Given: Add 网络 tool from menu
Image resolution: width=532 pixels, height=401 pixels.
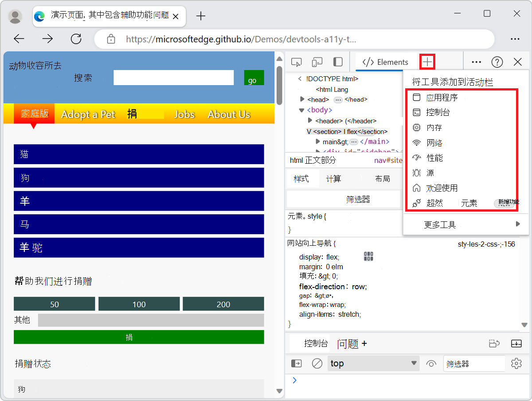Looking at the screenshot, I should click(x=461, y=143).
